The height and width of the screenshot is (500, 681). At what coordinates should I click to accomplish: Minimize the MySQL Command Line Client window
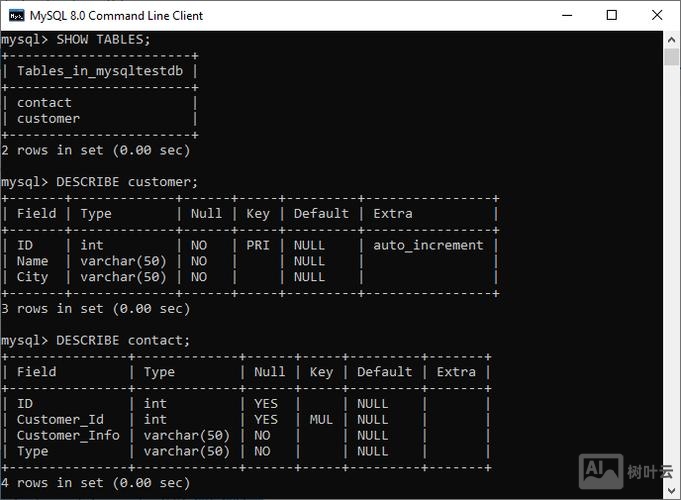click(567, 15)
